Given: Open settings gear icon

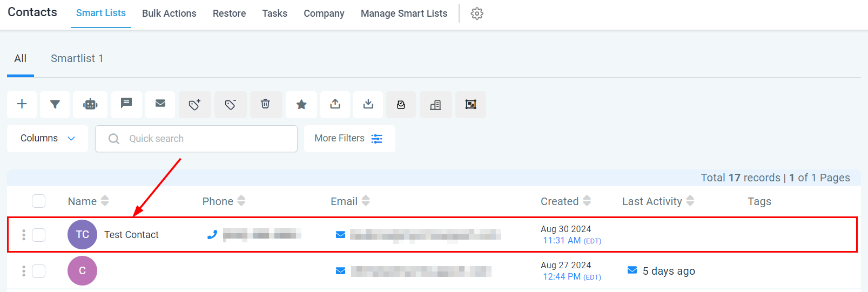Looking at the screenshot, I should (476, 13).
